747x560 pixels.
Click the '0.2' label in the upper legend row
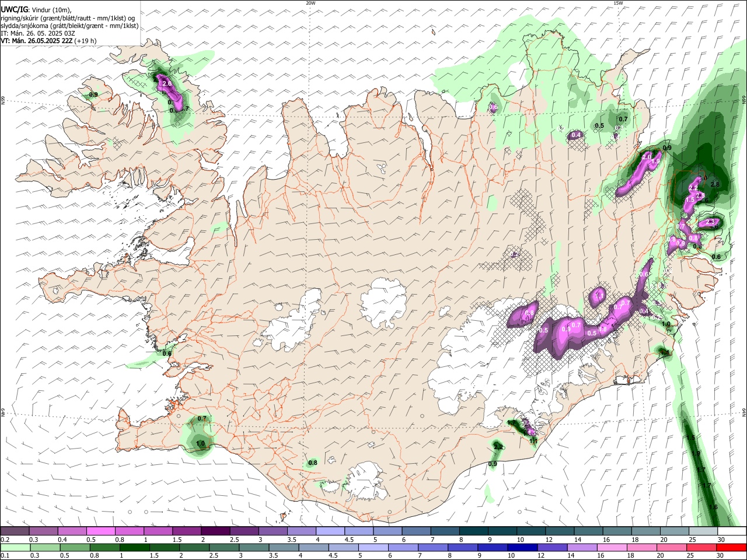pos(5,540)
